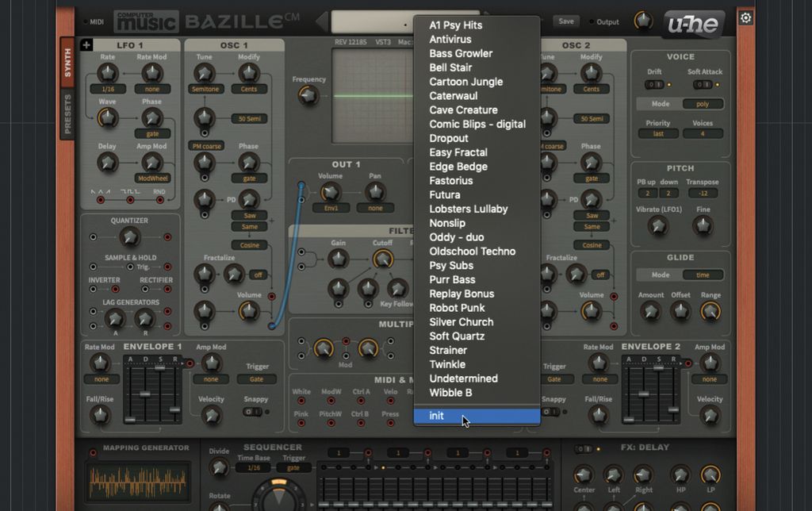
Task: Turn the Frequency knob beside the oscilloscope
Action: coord(307,97)
